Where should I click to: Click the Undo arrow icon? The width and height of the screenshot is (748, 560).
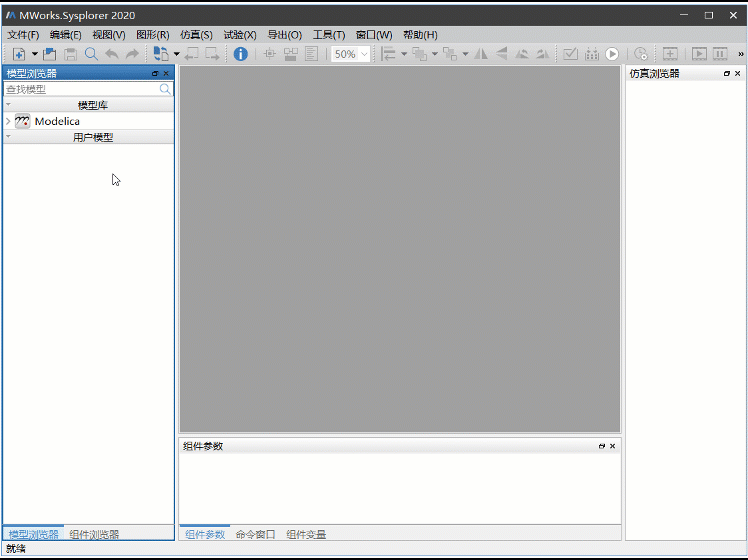coord(111,54)
